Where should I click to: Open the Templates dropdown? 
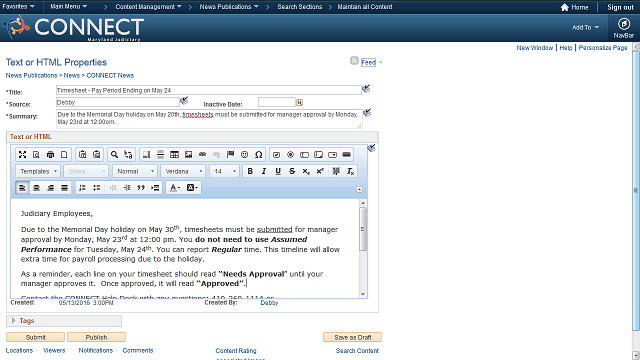(x=38, y=171)
